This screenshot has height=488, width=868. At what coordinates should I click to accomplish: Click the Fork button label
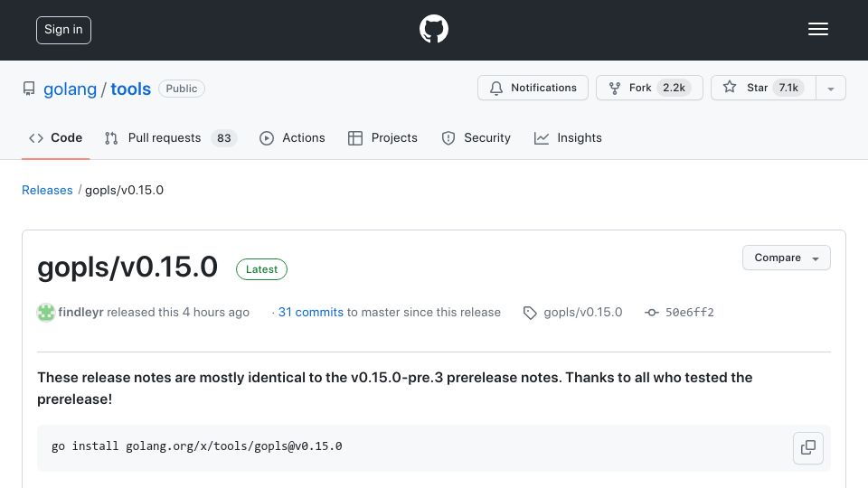[640, 88]
